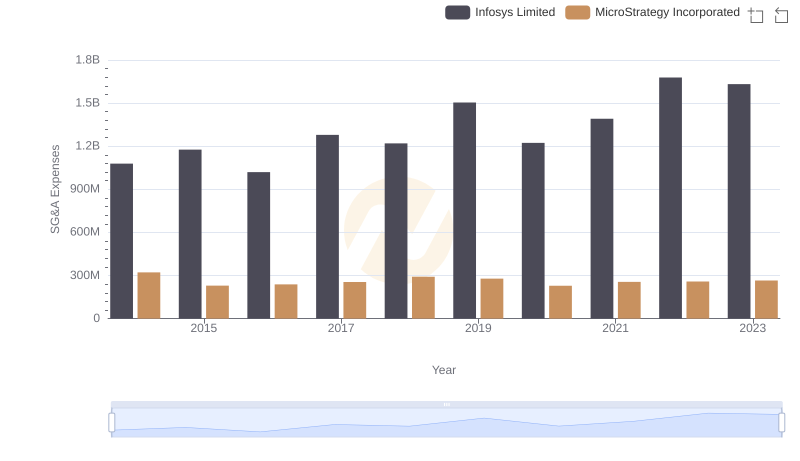Viewport: 800px width, 461px height.
Task: Click the first MicroStrategy bar for 2014
Action: click(x=149, y=295)
